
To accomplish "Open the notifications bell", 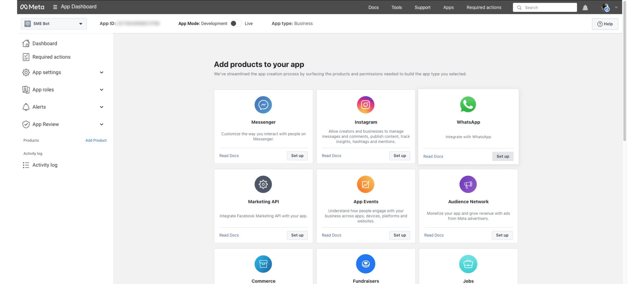I will point(585,7).
